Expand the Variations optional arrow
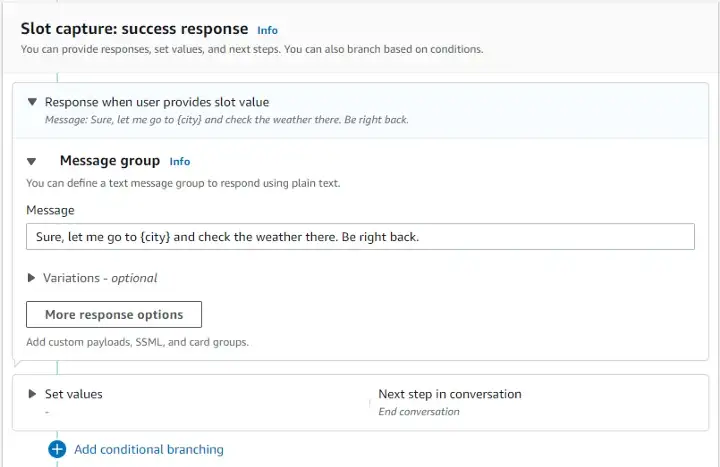 32,278
